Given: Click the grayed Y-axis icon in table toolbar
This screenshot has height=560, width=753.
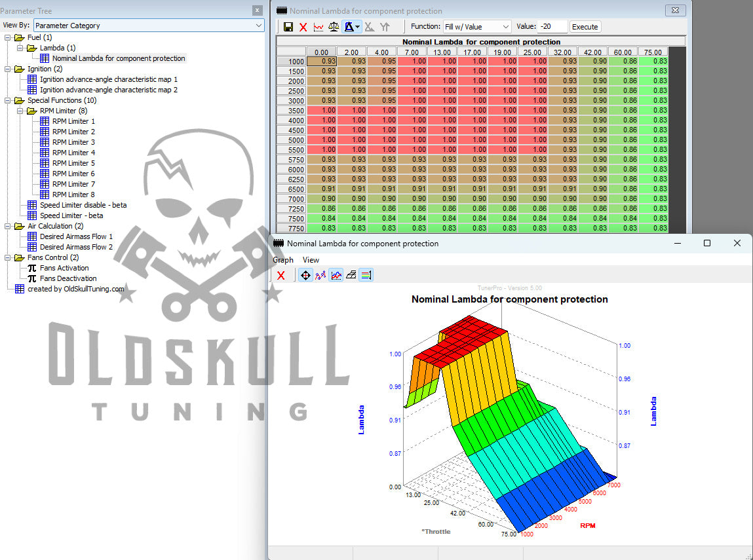Looking at the screenshot, I should pyautogui.click(x=385, y=27).
